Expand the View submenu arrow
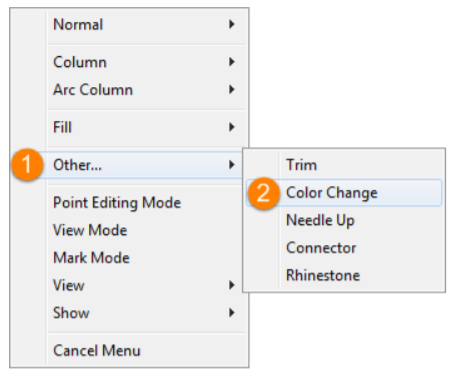Image resolution: width=456 pixels, height=372 pixels. (232, 285)
